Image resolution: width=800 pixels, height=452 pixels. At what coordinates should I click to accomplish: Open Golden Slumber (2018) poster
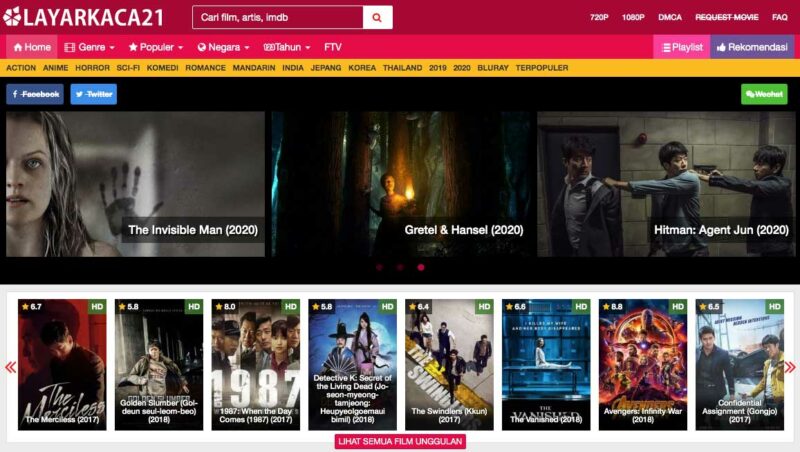coord(159,364)
